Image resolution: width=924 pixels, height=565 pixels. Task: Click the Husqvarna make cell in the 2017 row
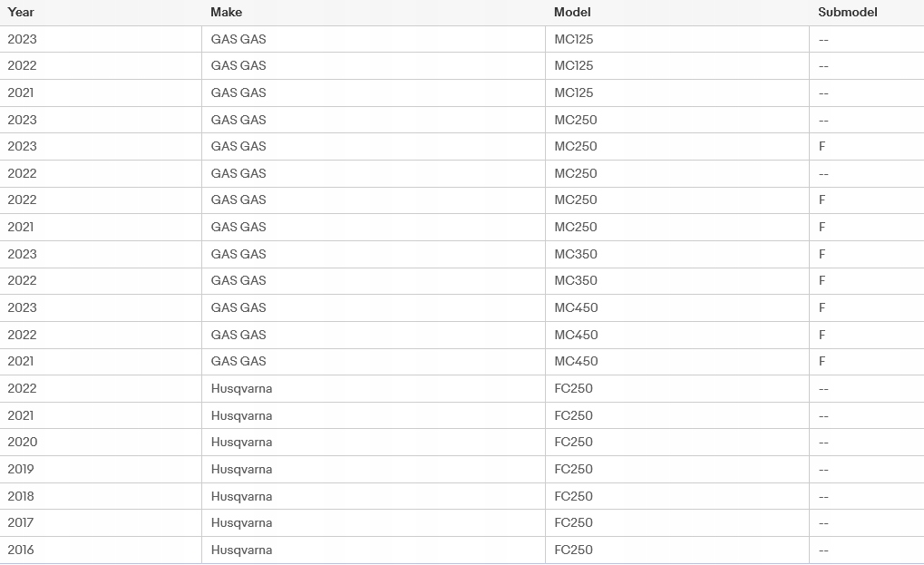click(x=241, y=522)
